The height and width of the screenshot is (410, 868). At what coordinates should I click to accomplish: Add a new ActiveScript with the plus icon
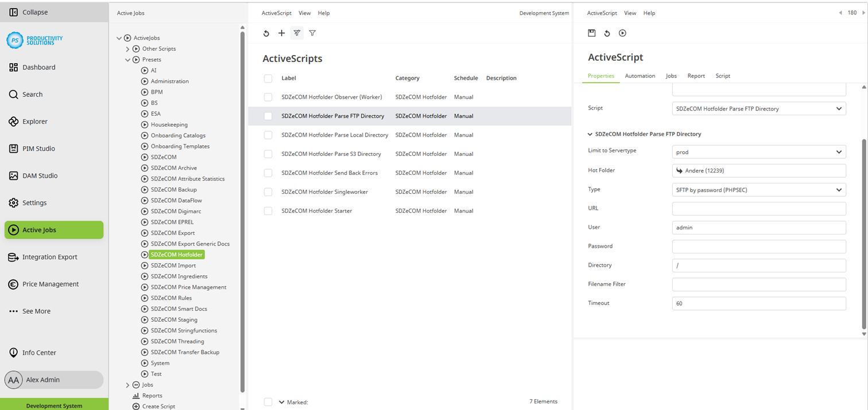coord(281,33)
